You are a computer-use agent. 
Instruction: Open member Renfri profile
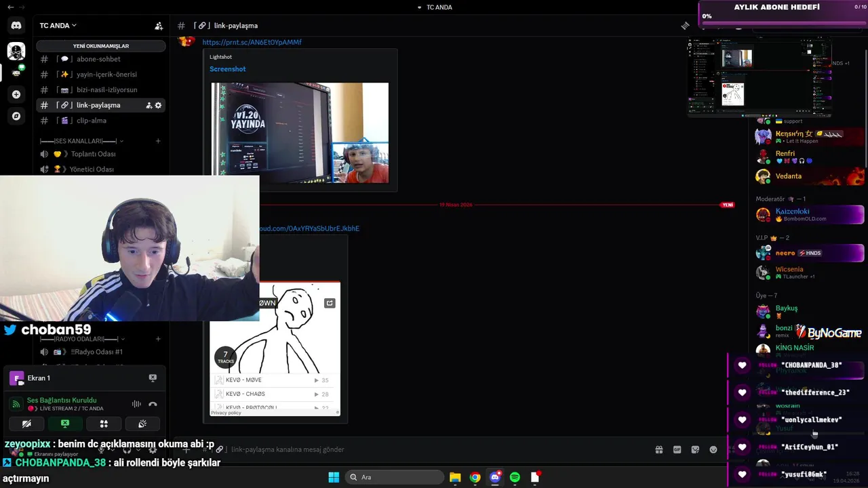click(x=810, y=157)
